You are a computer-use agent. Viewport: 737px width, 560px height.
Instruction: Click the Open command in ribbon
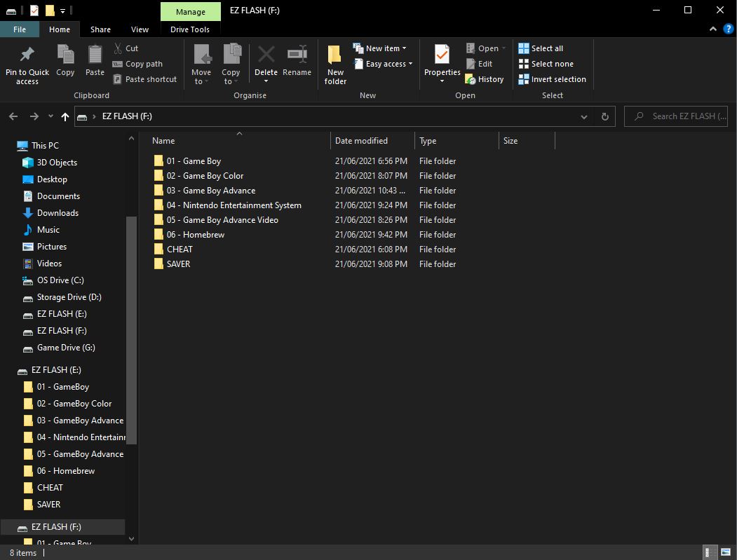(485, 48)
